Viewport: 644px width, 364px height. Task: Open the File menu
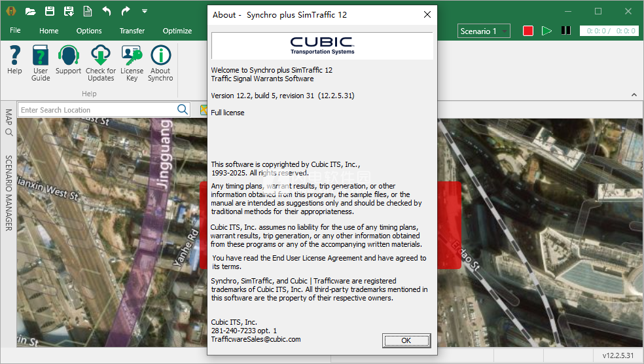click(15, 30)
